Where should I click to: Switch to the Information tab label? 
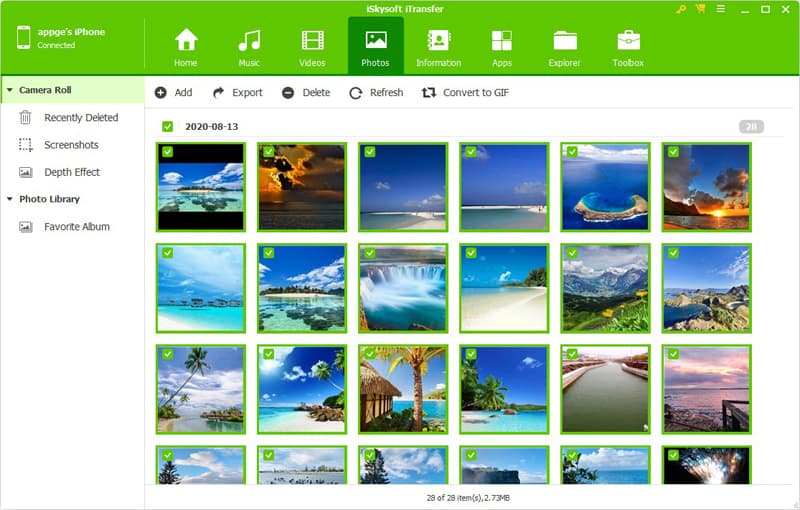pyautogui.click(x=439, y=63)
